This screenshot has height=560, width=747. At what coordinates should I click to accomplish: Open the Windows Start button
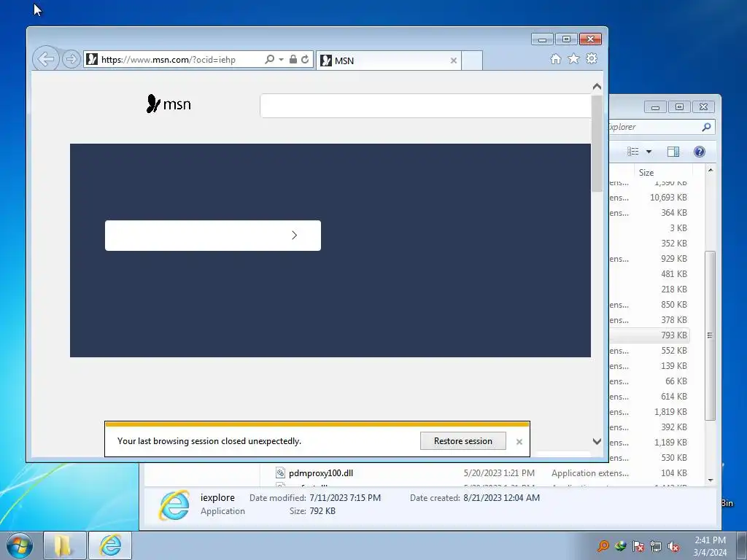pyautogui.click(x=20, y=545)
